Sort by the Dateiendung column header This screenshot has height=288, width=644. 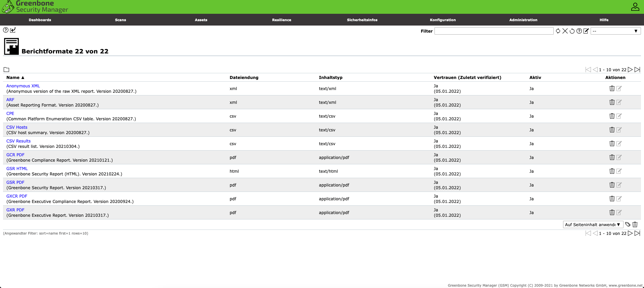coord(244,78)
